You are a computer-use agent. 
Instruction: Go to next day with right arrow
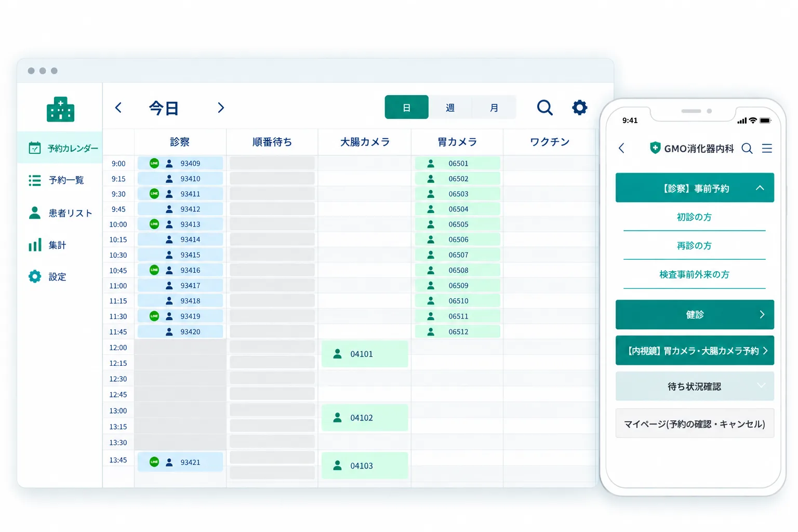pyautogui.click(x=221, y=108)
